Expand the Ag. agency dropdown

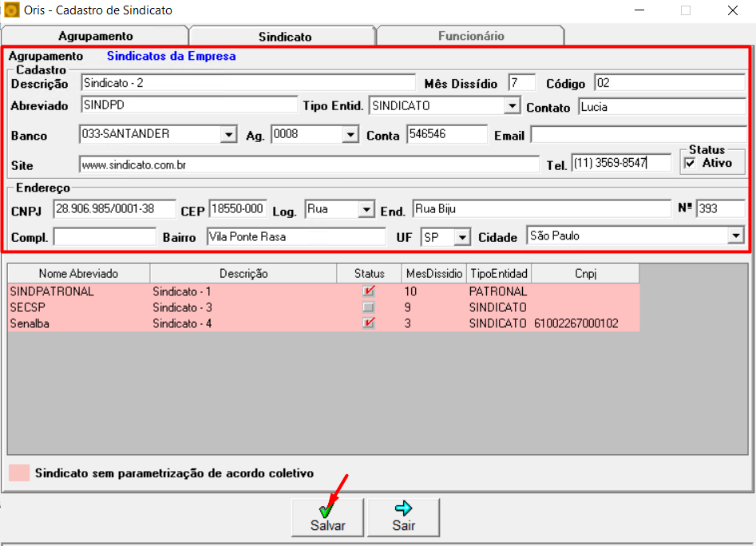pos(350,134)
